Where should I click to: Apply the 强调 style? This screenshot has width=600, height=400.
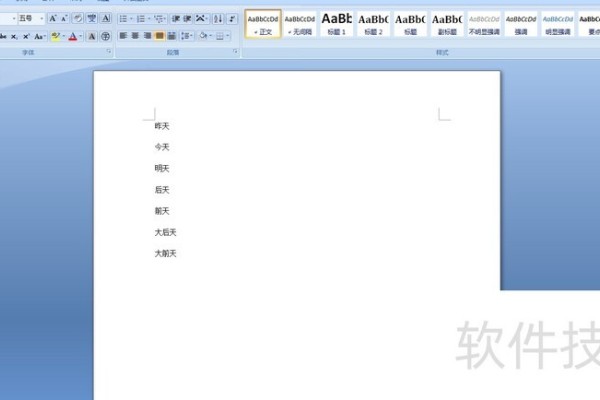(521, 24)
